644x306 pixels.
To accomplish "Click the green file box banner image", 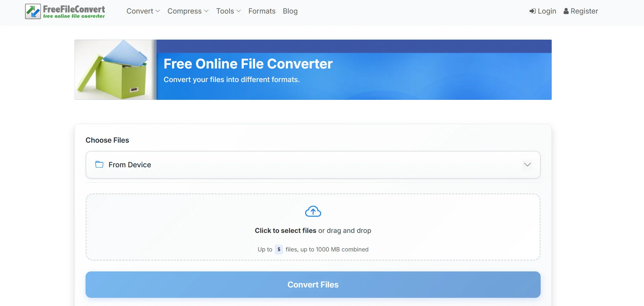I will click(115, 70).
